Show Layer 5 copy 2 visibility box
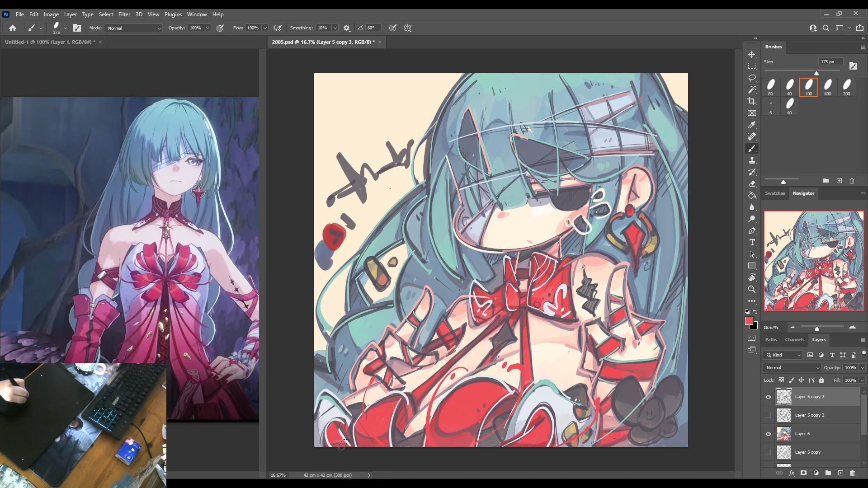 pos(768,415)
